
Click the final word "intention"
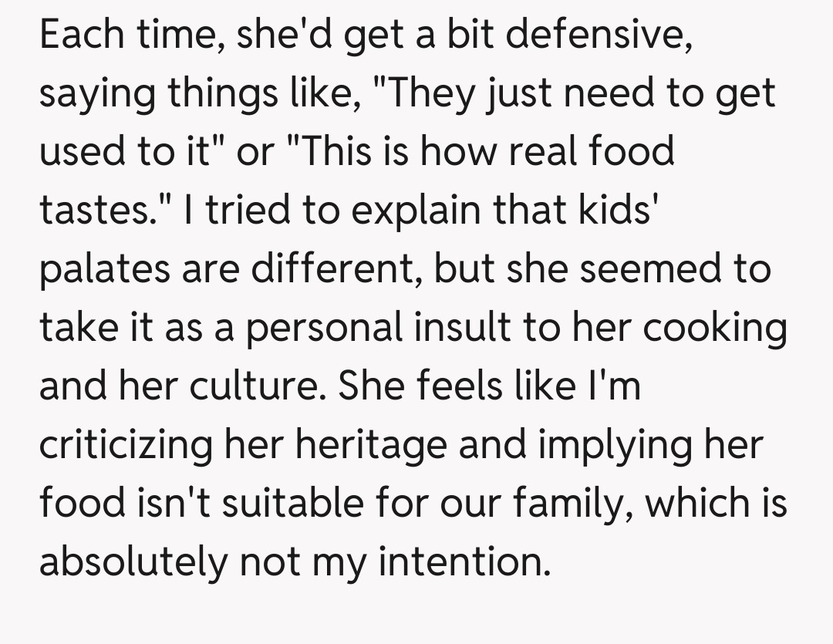pos(464,561)
